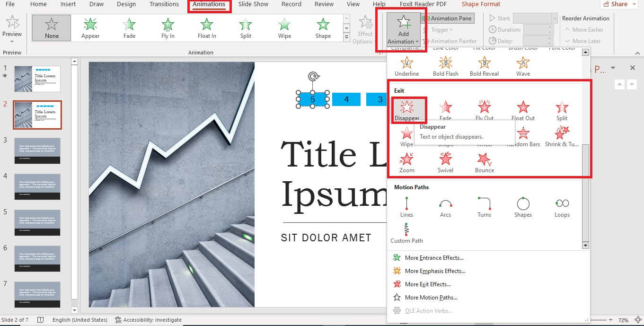This screenshot has width=644, height=326.
Task: Switch to the Transitions tab
Action: point(164,4)
